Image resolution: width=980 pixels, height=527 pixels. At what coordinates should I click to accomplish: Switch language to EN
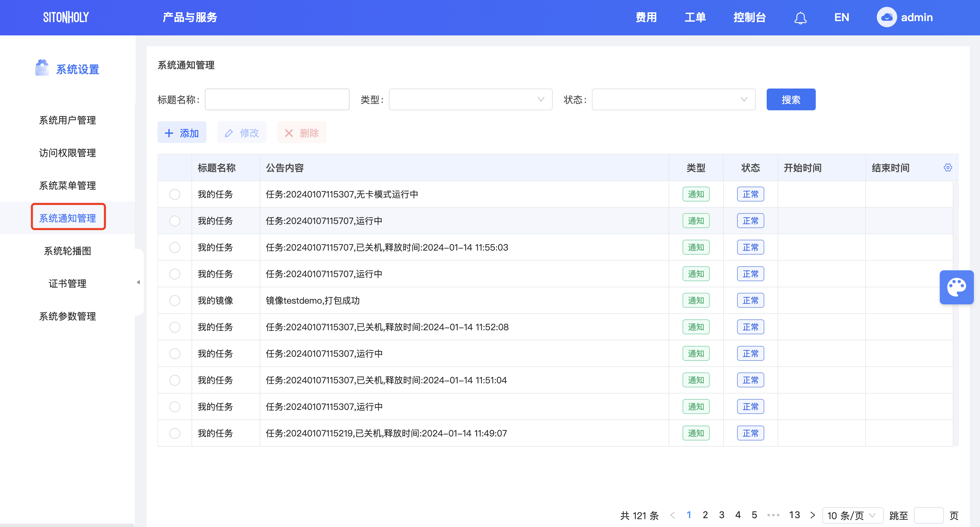(x=842, y=17)
